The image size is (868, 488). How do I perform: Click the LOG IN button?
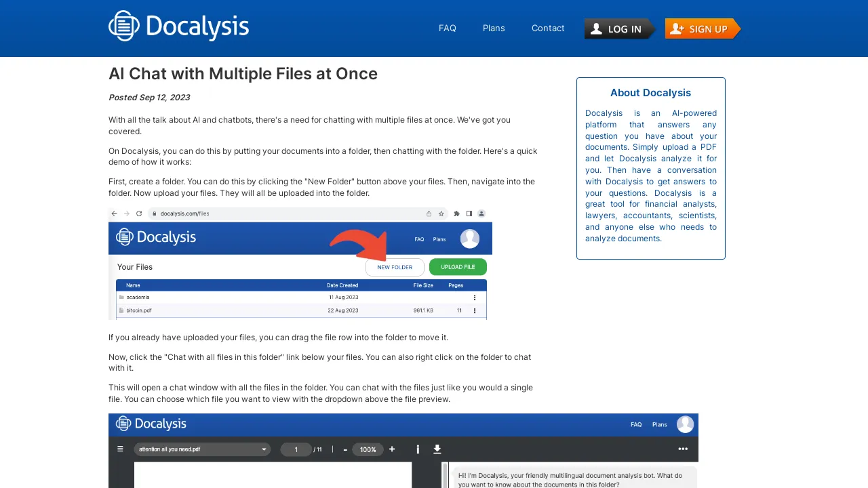620,28
